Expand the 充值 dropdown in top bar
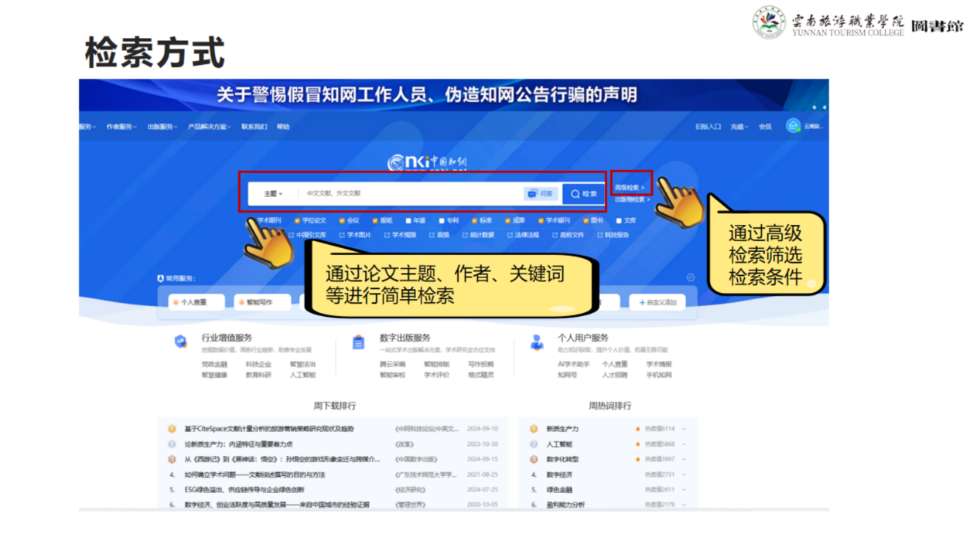The width and height of the screenshot is (980, 551). (738, 127)
